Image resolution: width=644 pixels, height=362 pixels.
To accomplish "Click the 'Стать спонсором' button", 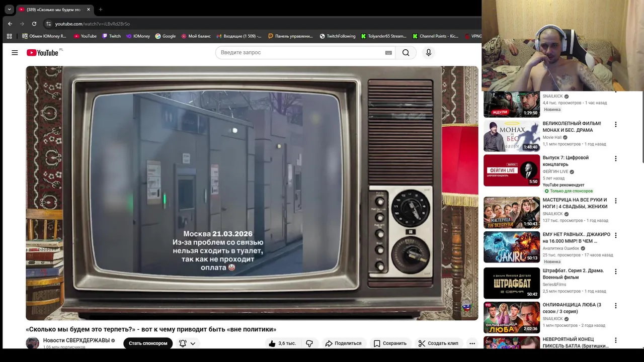I will 148,343.
